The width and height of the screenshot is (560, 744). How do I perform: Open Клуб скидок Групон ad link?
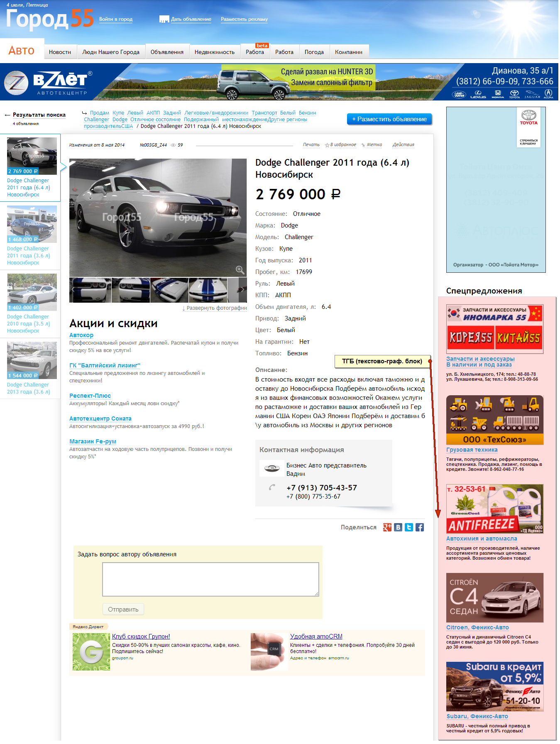point(141,636)
